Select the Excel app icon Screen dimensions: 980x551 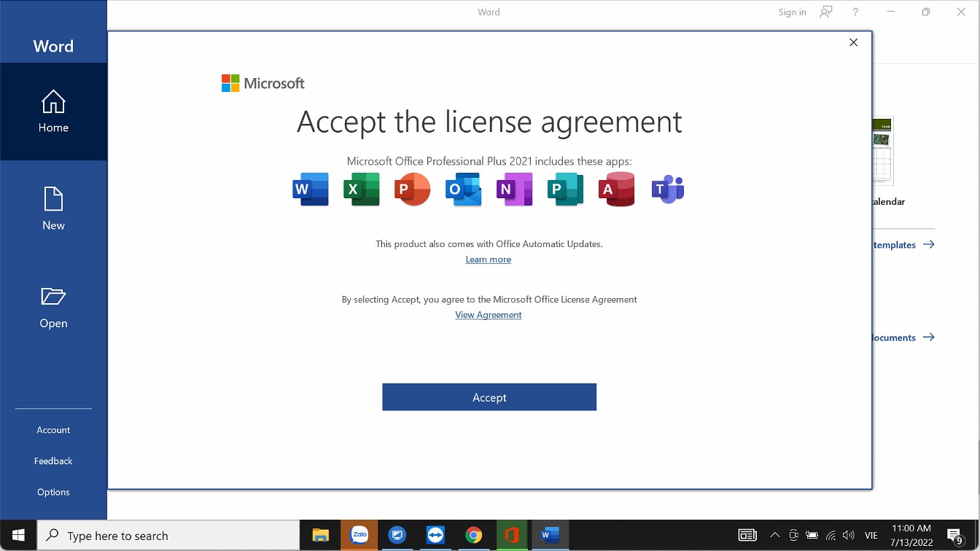[361, 189]
